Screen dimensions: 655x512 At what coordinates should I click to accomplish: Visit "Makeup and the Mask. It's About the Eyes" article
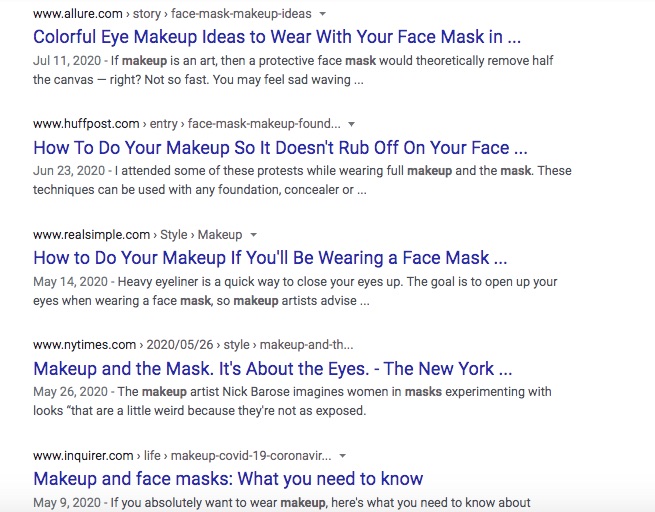[272, 368]
